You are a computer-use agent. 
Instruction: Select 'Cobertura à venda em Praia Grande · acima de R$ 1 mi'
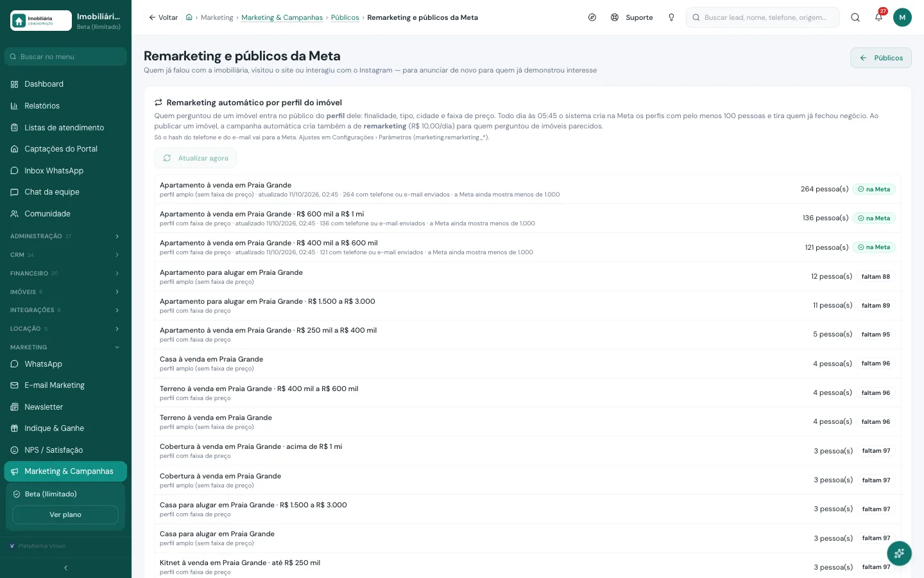pyautogui.click(x=527, y=451)
